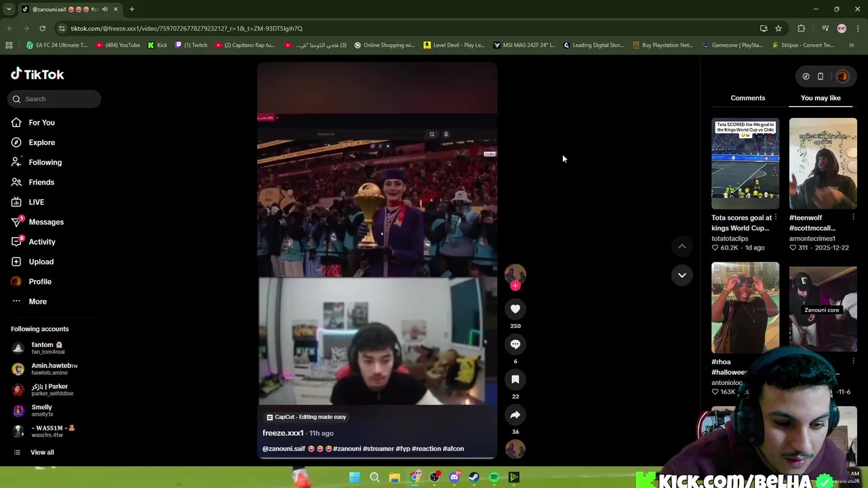Image resolution: width=868 pixels, height=488 pixels.
Task: Open File Explorer from the taskbar
Action: click(x=394, y=477)
